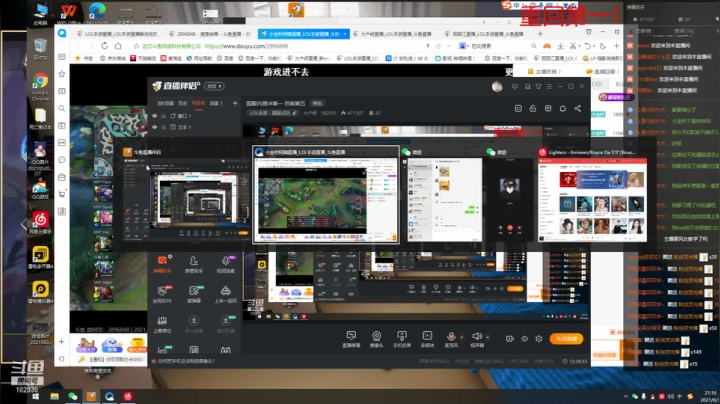Image resolution: width=720 pixels, height=404 pixels.
Task: Open the 读弹幕 read-danmaku tool
Action: click(x=194, y=294)
